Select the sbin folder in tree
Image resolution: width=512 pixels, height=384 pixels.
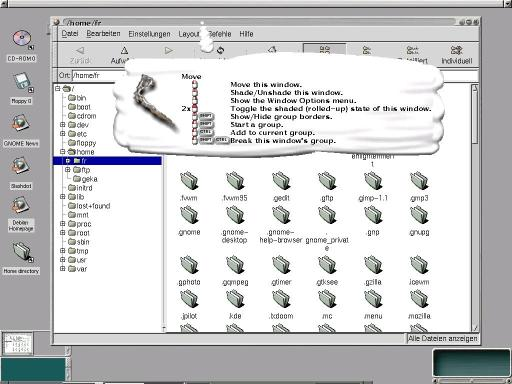pyautogui.click(x=79, y=242)
